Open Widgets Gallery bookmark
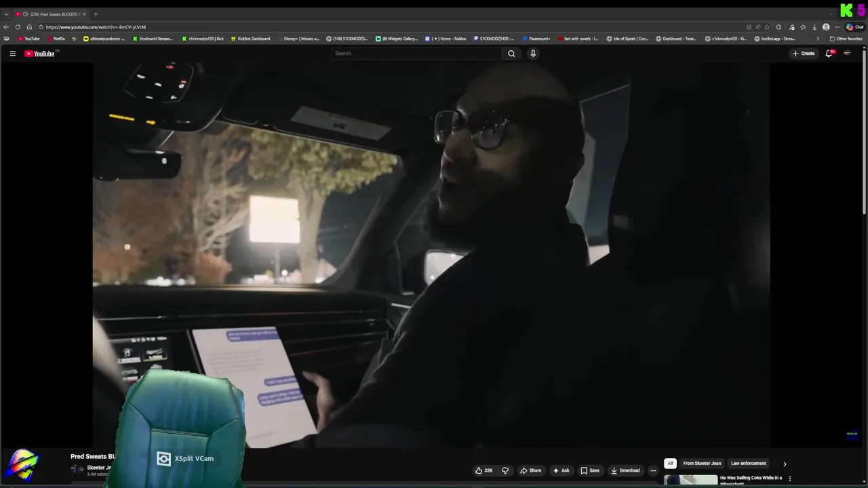Image resolution: width=868 pixels, height=488 pixels. coord(397,39)
